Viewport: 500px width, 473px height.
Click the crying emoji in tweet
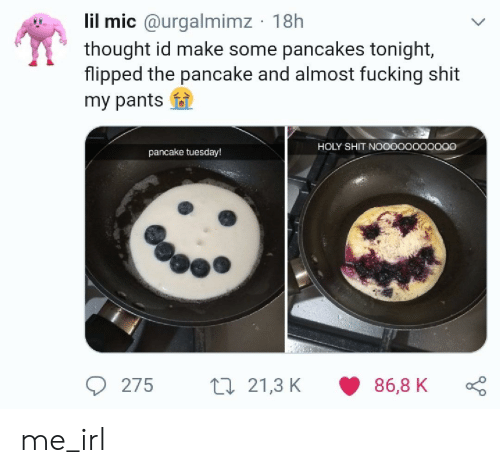pyautogui.click(x=181, y=99)
